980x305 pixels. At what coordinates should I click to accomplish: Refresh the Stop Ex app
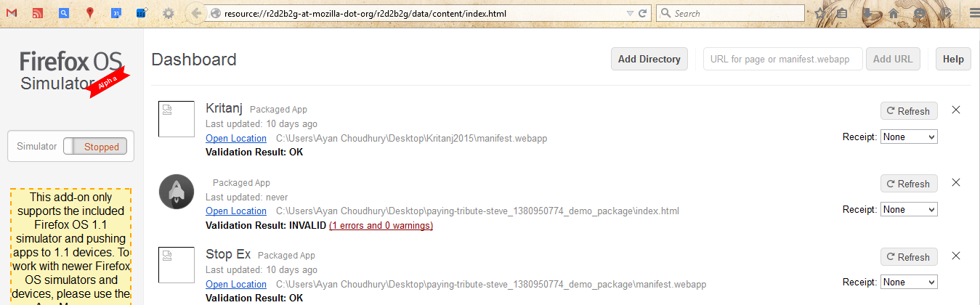coord(909,257)
